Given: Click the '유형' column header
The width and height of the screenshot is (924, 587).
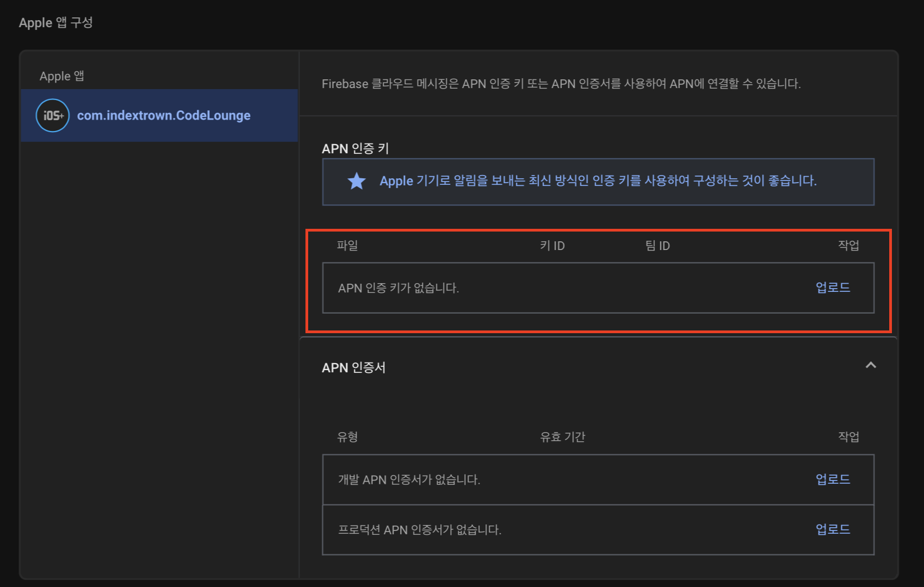Looking at the screenshot, I should (x=347, y=437).
